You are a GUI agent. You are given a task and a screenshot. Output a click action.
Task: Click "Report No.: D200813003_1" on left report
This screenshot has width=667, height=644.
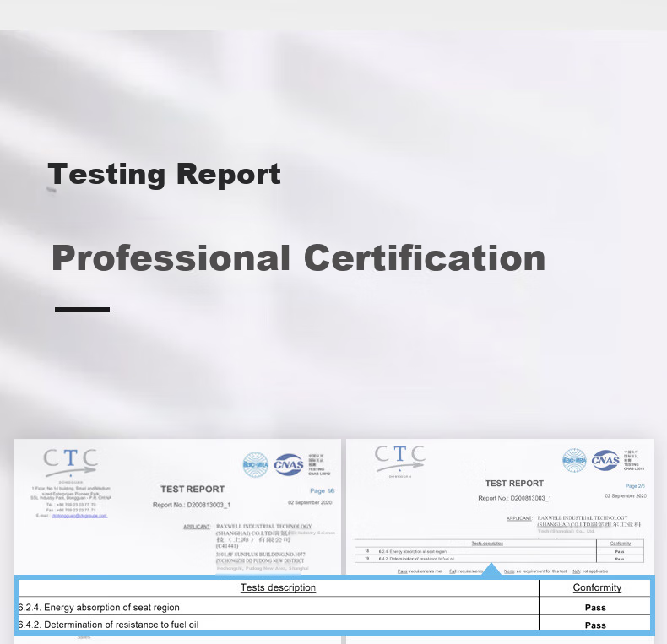click(192, 505)
